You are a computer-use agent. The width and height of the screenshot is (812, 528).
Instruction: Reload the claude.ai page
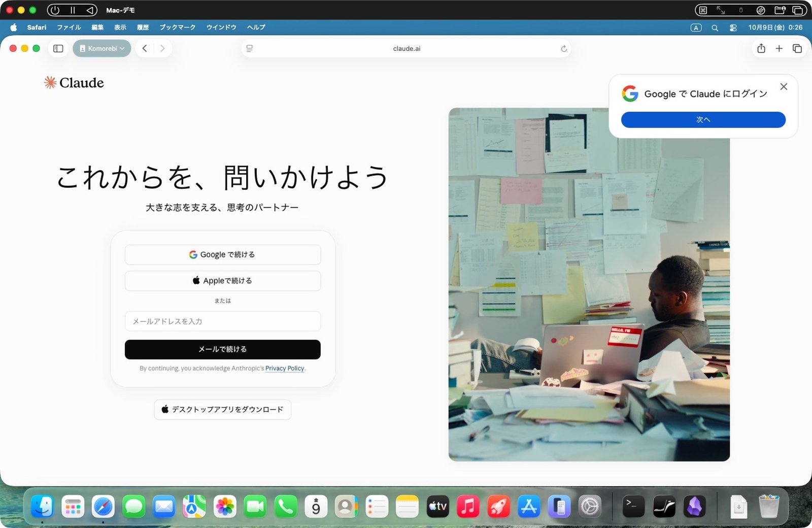564,49
